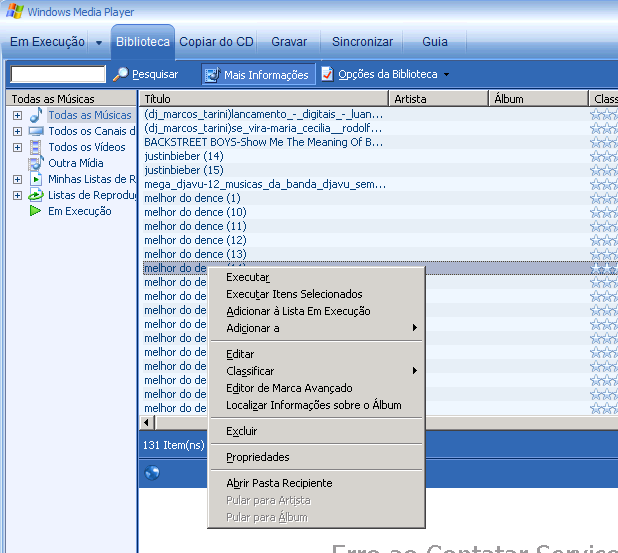This screenshot has width=618, height=553.
Task: Click the Windows Media Player logo icon
Action: (15, 11)
